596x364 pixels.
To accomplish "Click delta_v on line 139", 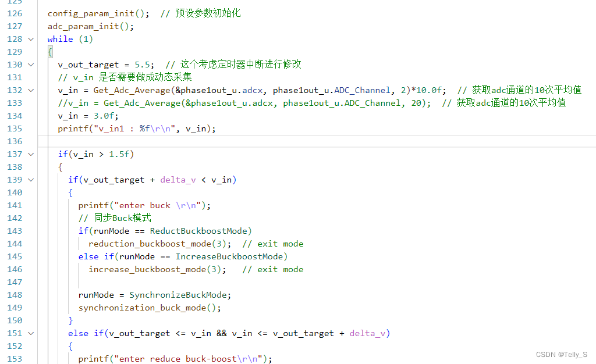I will click(x=178, y=180).
